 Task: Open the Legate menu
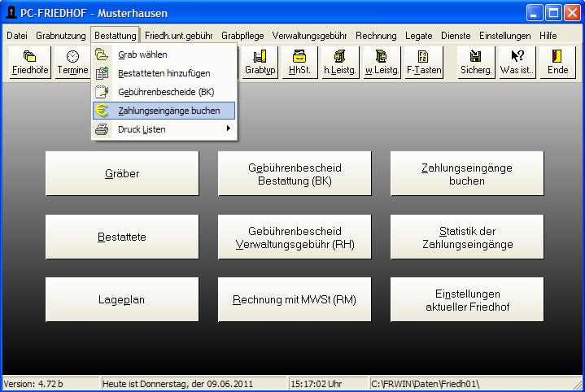(418, 36)
